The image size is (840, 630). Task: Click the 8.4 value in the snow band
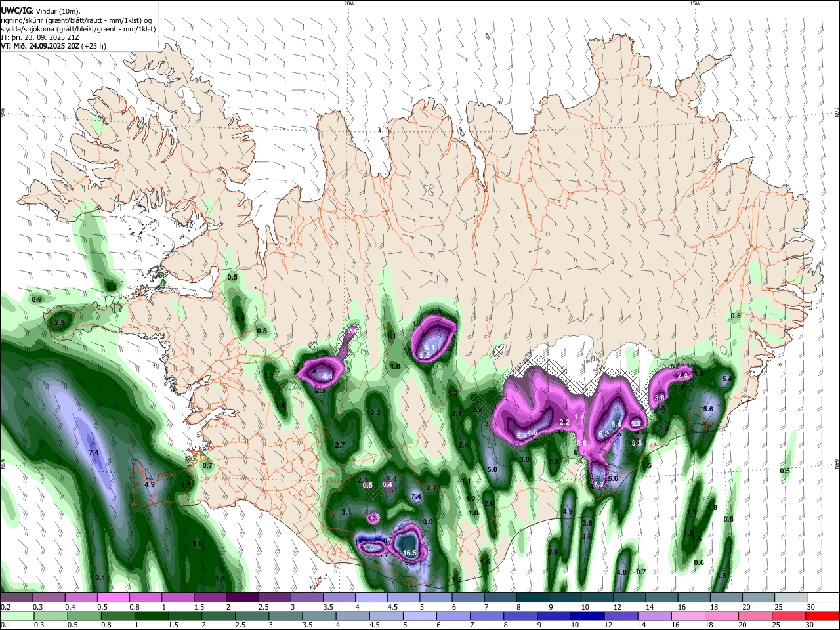click(x=616, y=425)
